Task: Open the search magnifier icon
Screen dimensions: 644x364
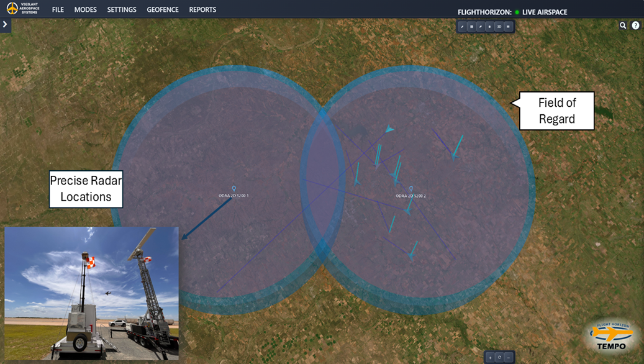Action: [x=623, y=25]
